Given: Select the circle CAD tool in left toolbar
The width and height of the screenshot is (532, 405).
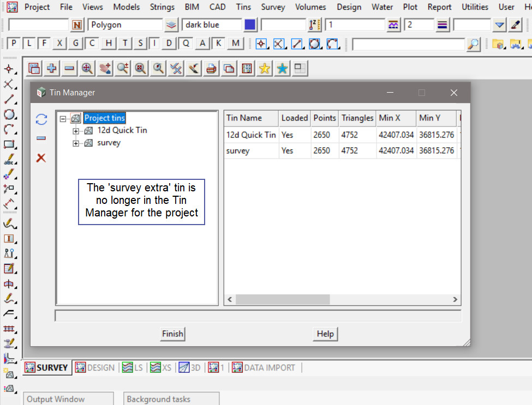Looking at the screenshot, I should 9,114.
